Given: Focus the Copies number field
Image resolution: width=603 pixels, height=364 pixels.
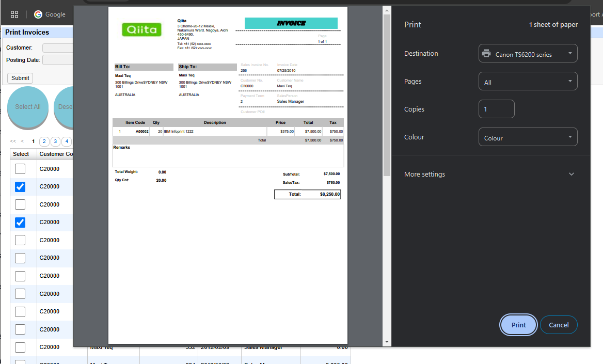Looking at the screenshot, I should pyautogui.click(x=496, y=109).
